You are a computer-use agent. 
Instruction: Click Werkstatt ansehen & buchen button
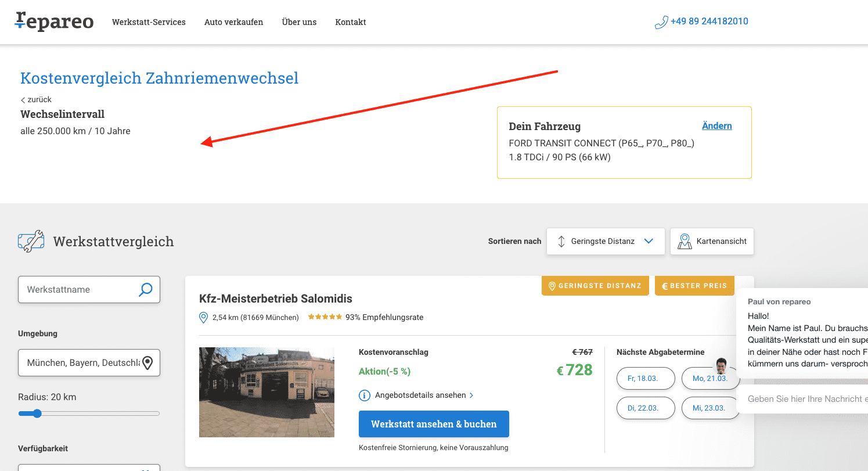click(434, 424)
